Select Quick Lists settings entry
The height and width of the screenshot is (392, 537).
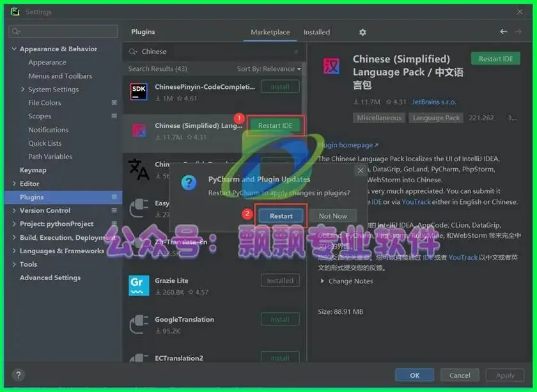(45, 143)
